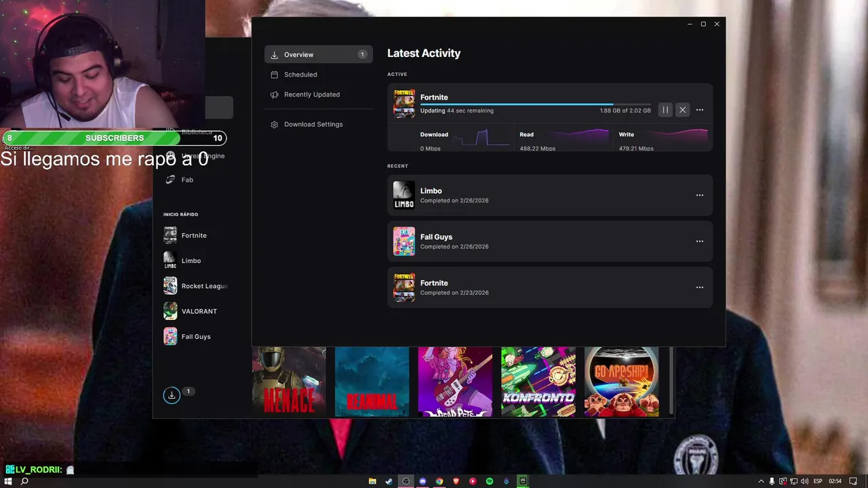Open Windows notification center
The height and width of the screenshot is (488, 868).
853,481
